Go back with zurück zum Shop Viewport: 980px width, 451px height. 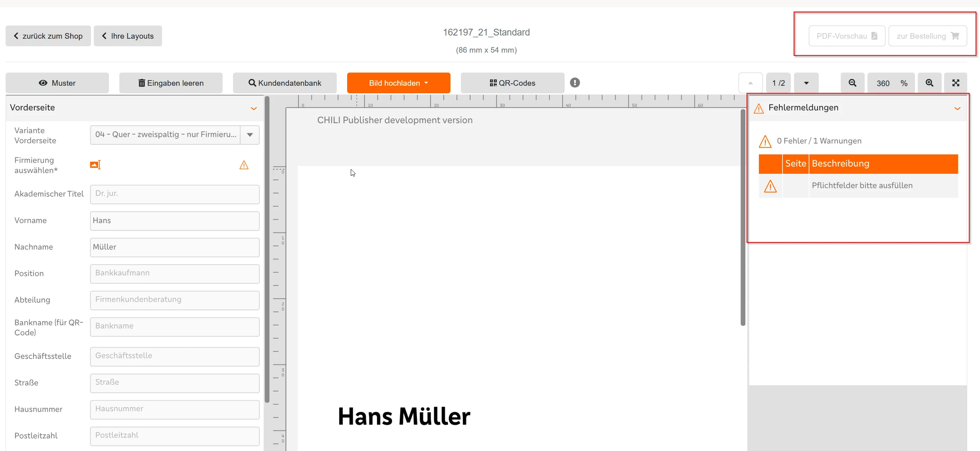click(x=48, y=36)
